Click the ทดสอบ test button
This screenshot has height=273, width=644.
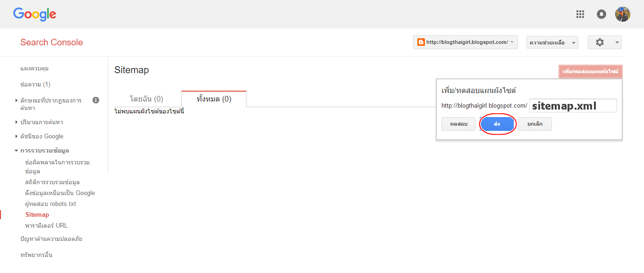458,124
